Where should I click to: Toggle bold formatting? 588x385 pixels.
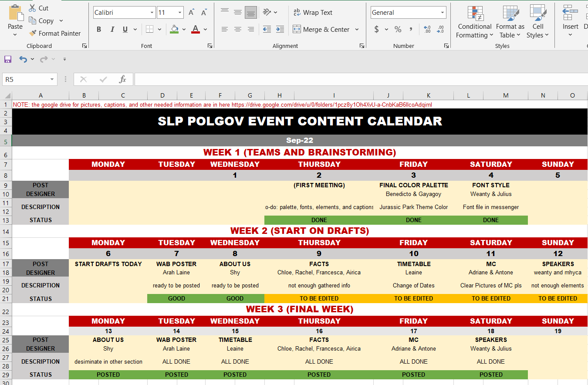[99, 29]
